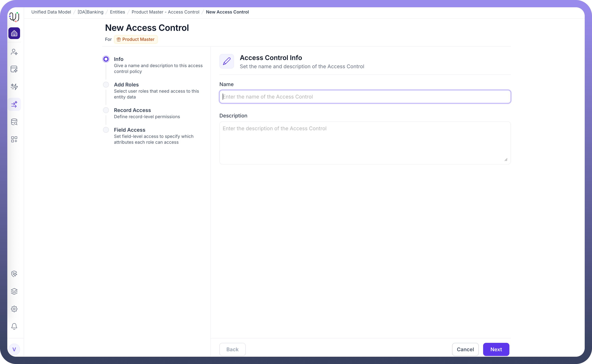Open settings gear in sidebar
The width and height of the screenshot is (592, 364).
pos(14,309)
